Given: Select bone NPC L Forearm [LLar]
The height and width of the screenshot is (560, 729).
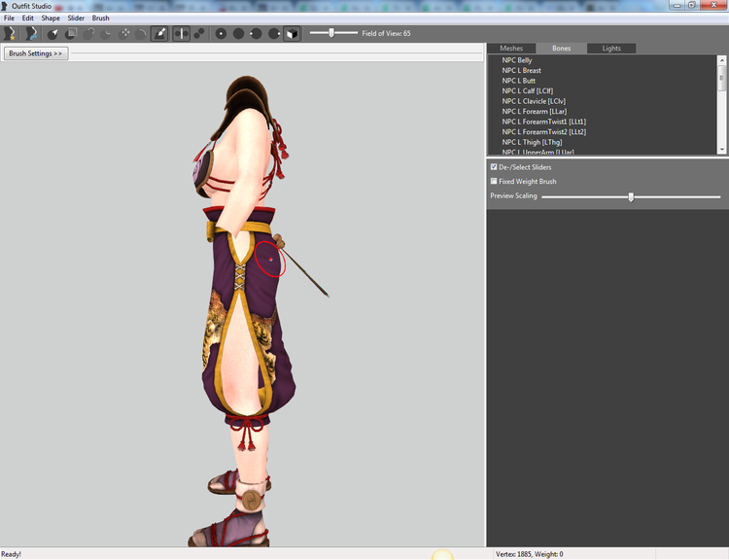Looking at the screenshot, I should point(535,111).
